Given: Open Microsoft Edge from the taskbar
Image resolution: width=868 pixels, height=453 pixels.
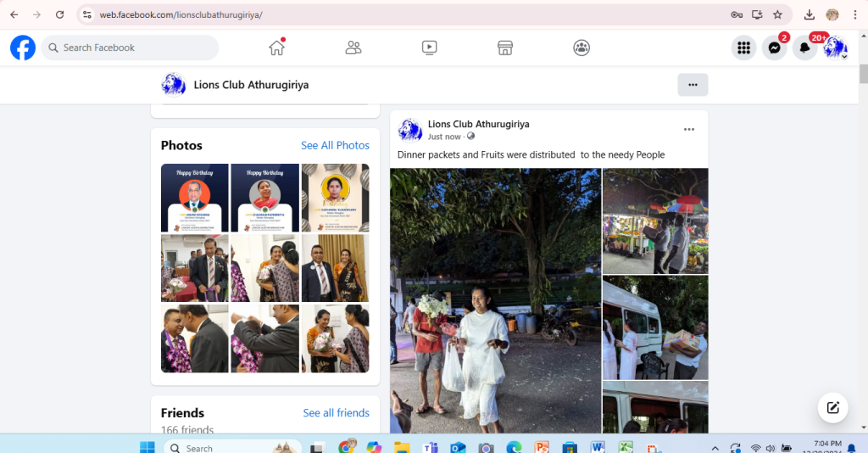Looking at the screenshot, I should [514, 447].
